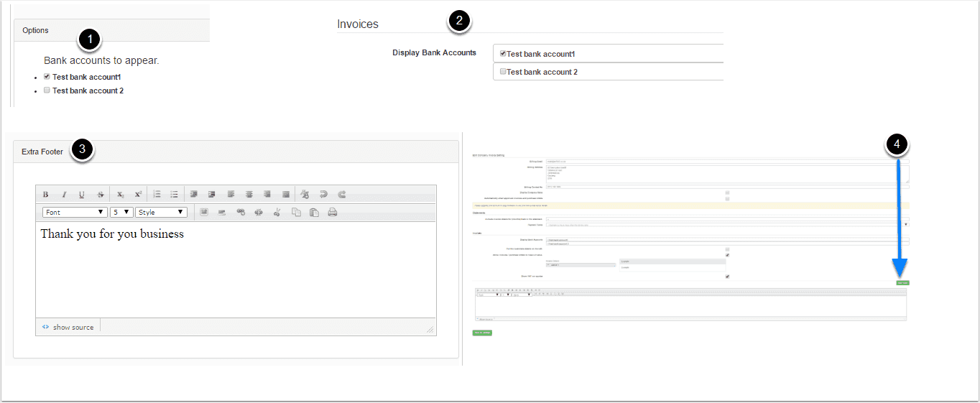
Task: Redo the last edit
Action: [342, 194]
